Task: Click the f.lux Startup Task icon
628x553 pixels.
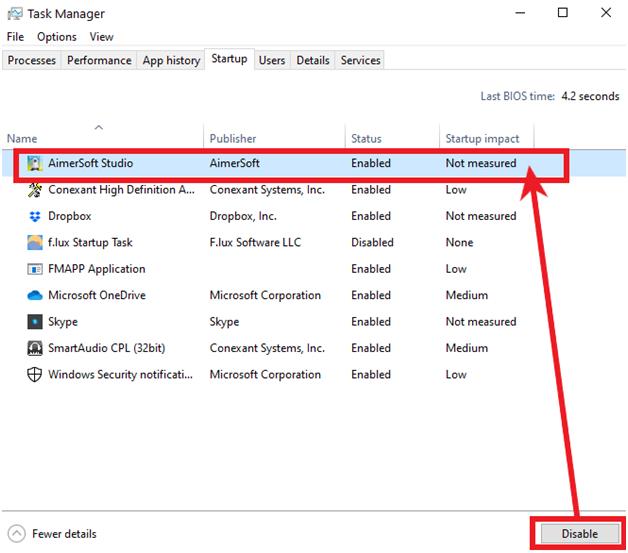Action: (x=35, y=243)
